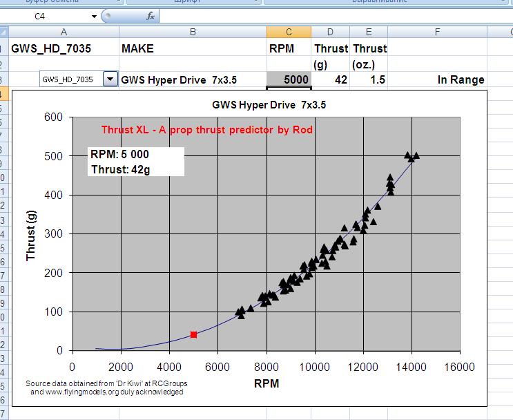Viewport: 513px width, 420px height.
Task: Select the Thrust header in column E
Action: 369,48
